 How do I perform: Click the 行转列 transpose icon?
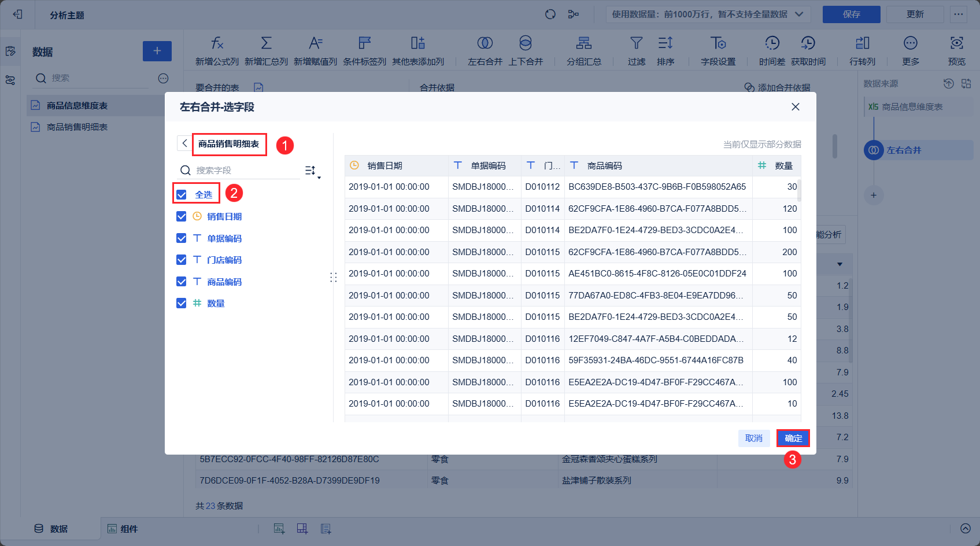863,43
